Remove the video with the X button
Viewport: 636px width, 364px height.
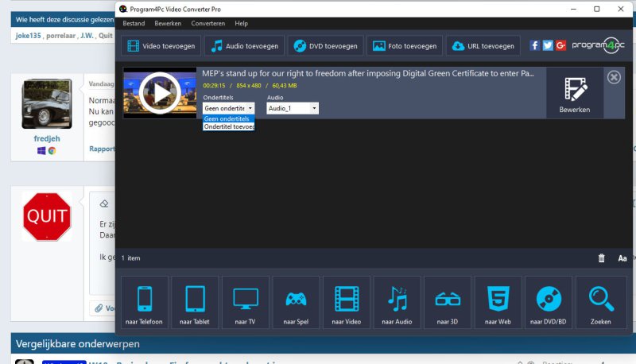614,77
